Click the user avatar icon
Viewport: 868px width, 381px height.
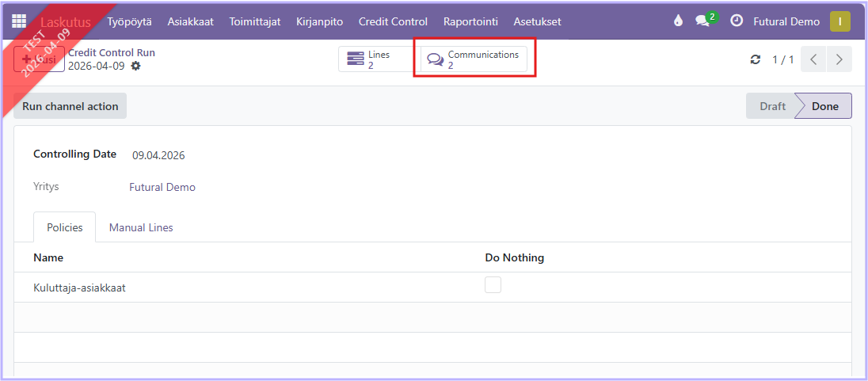coord(839,21)
